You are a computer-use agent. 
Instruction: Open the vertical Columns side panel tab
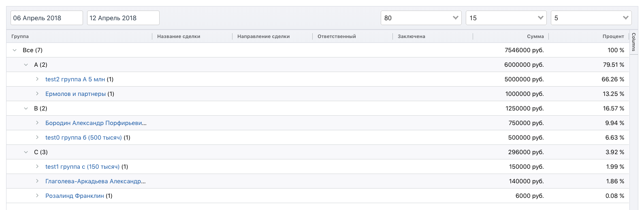[634, 42]
